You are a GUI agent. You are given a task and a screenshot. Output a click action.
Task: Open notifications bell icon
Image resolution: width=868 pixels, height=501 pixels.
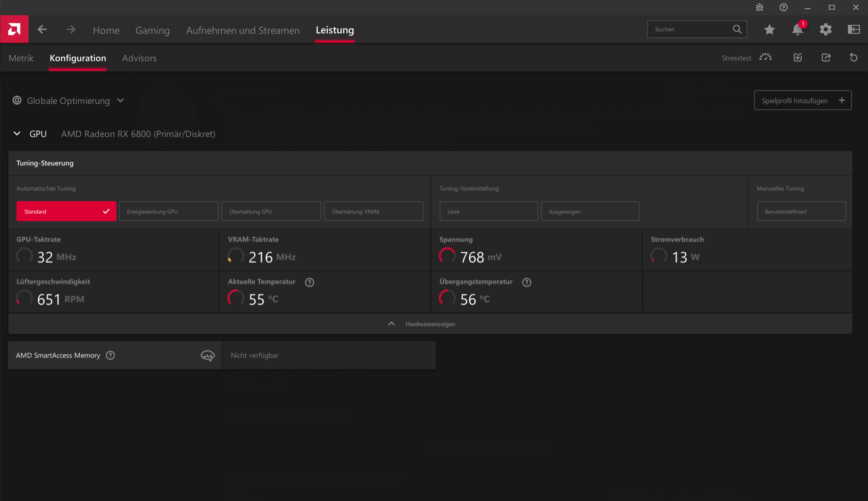click(x=797, y=29)
